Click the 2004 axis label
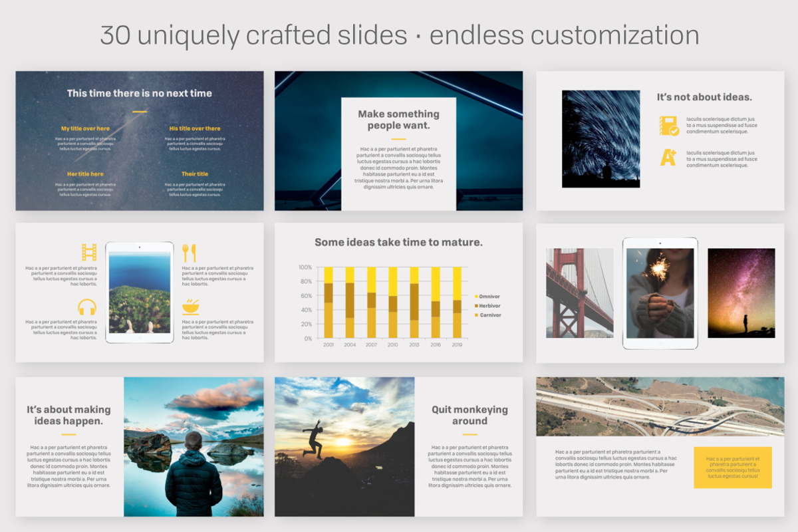 click(350, 345)
